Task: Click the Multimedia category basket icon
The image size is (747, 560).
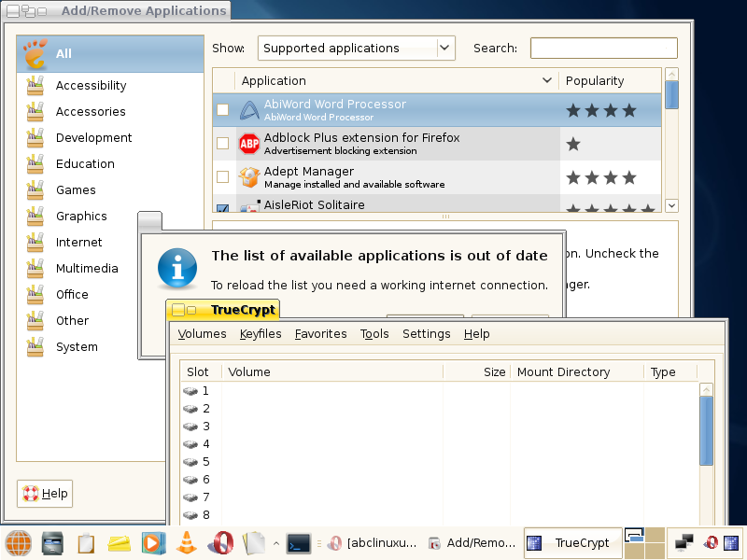Action: (x=35, y=269)
